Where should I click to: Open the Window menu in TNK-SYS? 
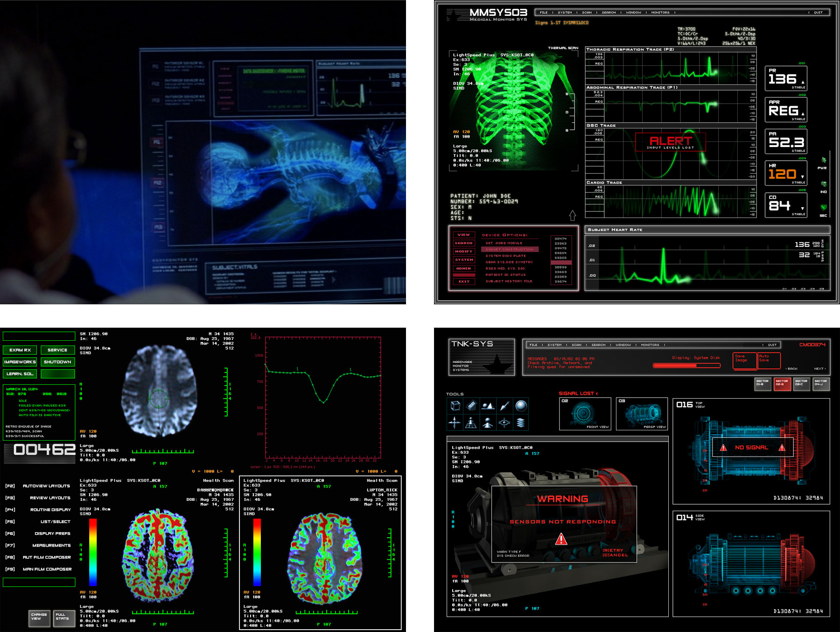click(623, 345)
